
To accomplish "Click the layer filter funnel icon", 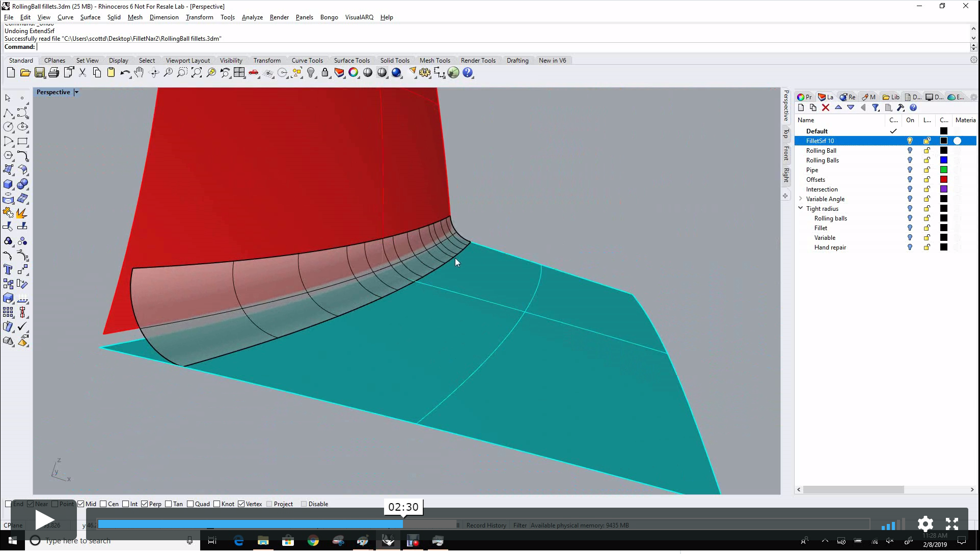I will (876, 107).
